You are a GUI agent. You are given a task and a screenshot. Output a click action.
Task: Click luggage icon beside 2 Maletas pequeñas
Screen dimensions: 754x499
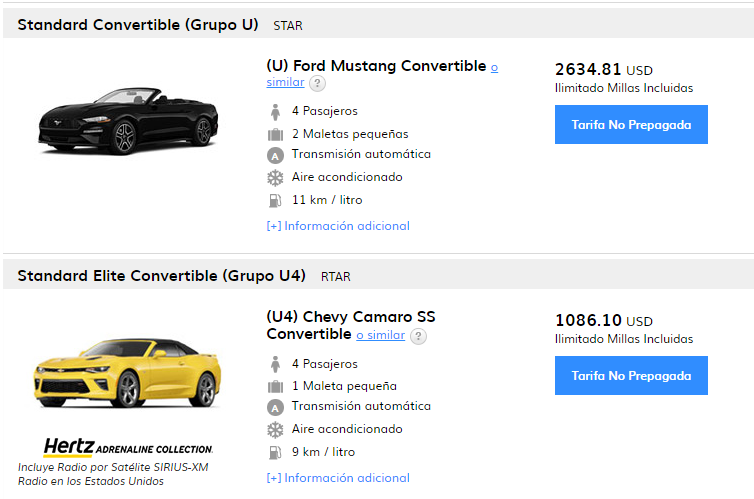pyautogui.click(x=275, y=134)
